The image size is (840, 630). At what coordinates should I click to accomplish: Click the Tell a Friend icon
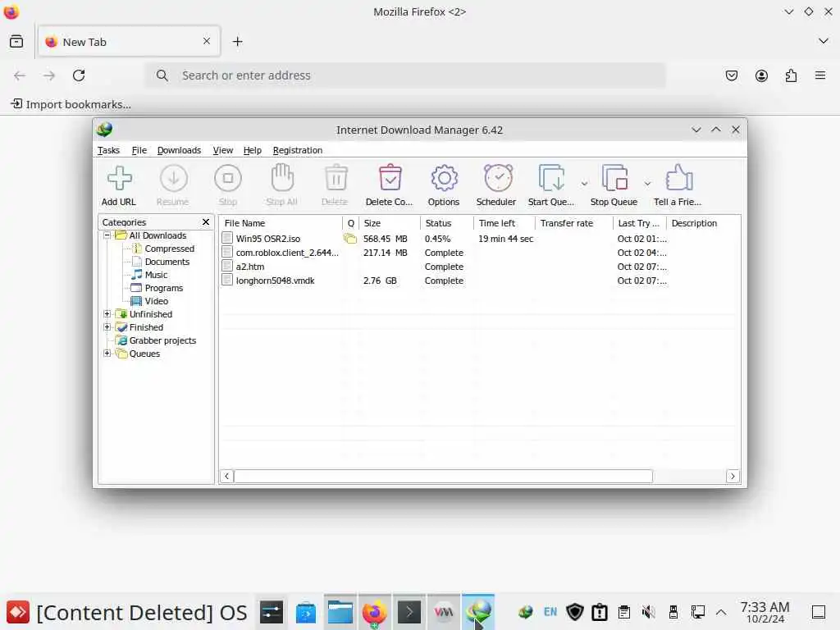678,178
